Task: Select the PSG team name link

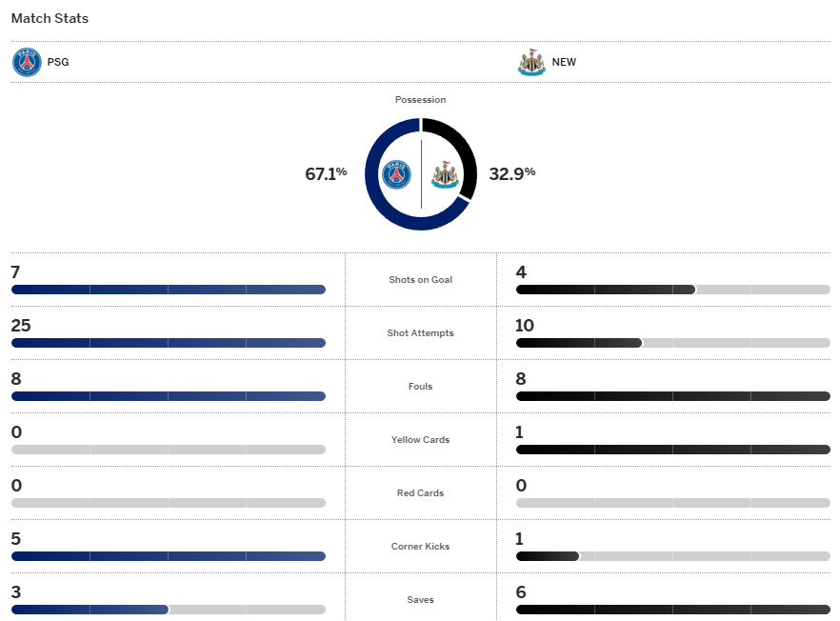Action: click(58, 63)
